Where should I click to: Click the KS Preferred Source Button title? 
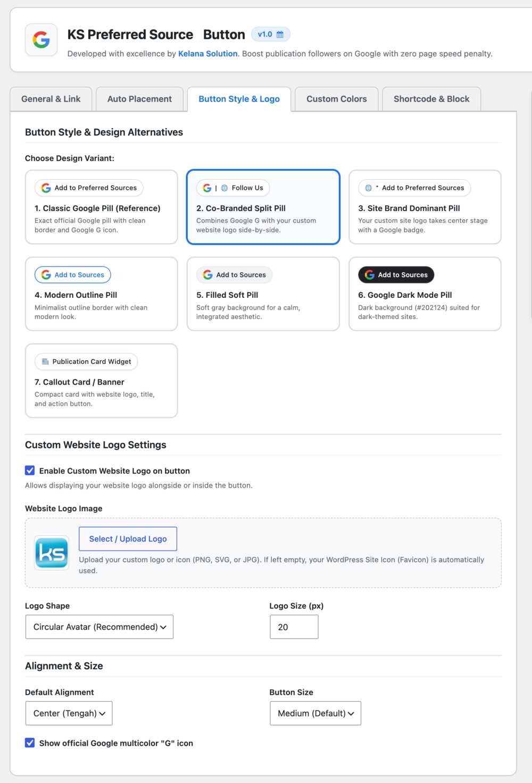point(156,35)
